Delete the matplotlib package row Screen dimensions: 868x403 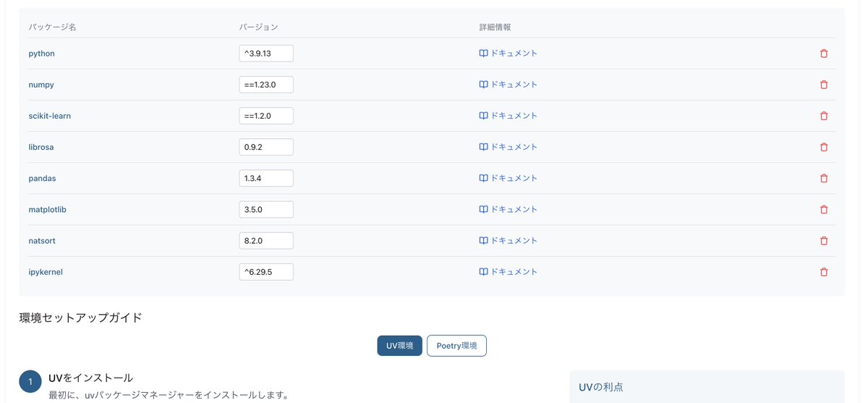click(823, 209)
